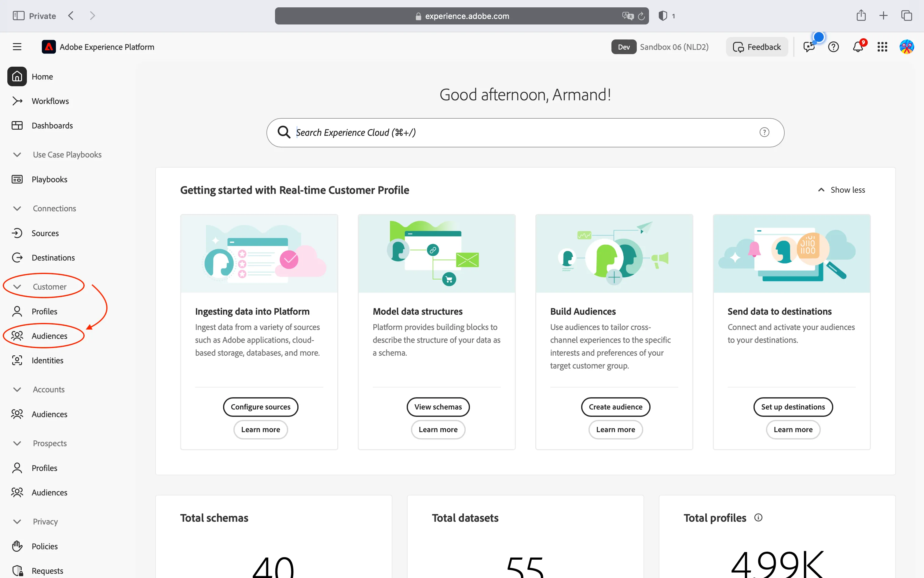Click the Adobe logo icon

[x=49, y=46]
